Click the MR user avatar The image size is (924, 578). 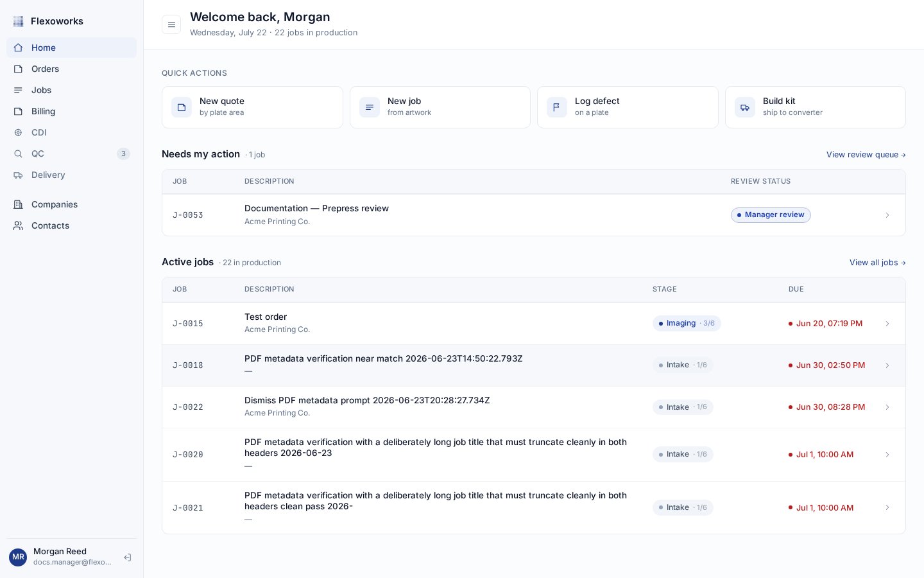(x=18, y=557)
